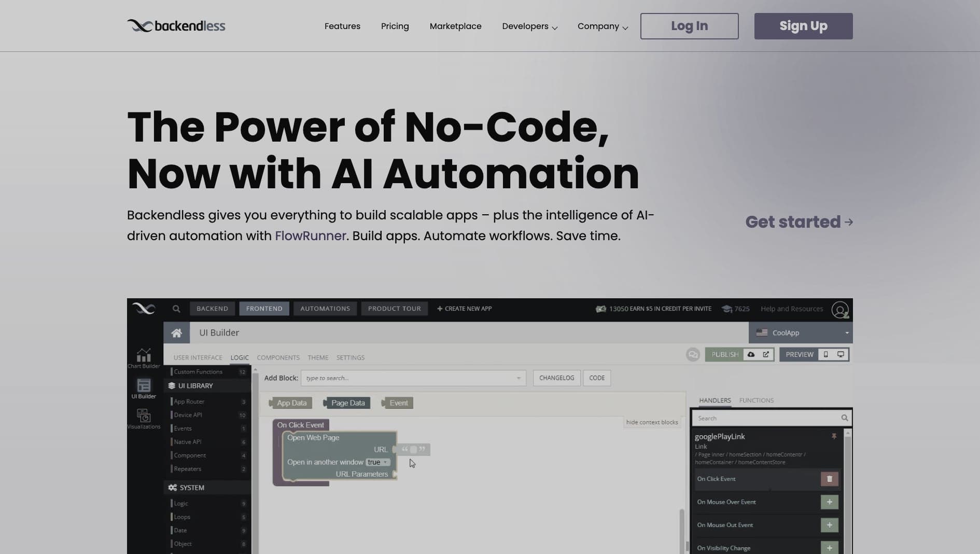Open Help and Resources

(792, 309)
